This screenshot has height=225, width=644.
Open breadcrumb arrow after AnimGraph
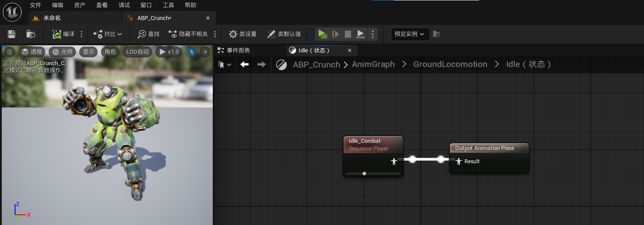pos(404,65)
